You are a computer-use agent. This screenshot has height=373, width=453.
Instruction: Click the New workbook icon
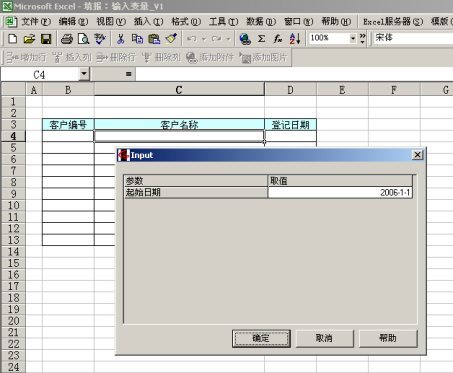click(x=13, y=39)
